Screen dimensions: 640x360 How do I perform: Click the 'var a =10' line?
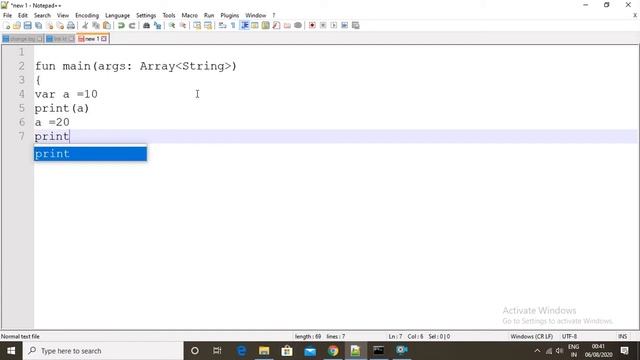pyautogui.click(x=66, y=94)
